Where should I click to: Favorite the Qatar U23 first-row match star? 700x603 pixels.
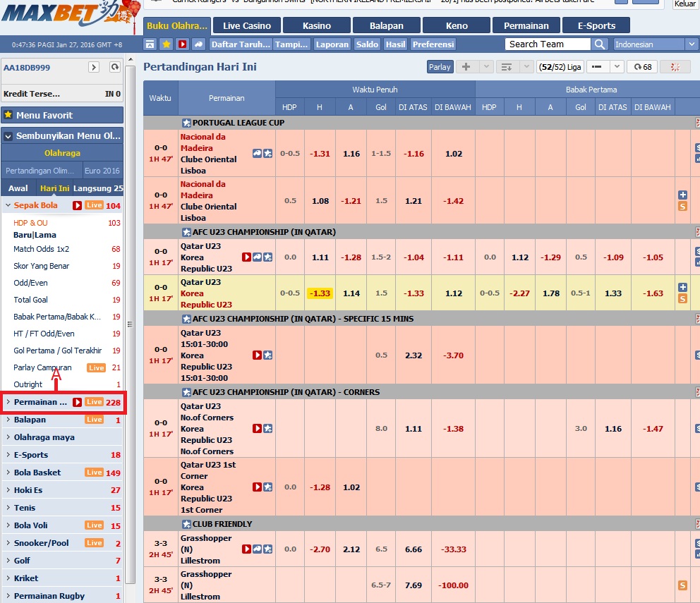coord(268,257)
